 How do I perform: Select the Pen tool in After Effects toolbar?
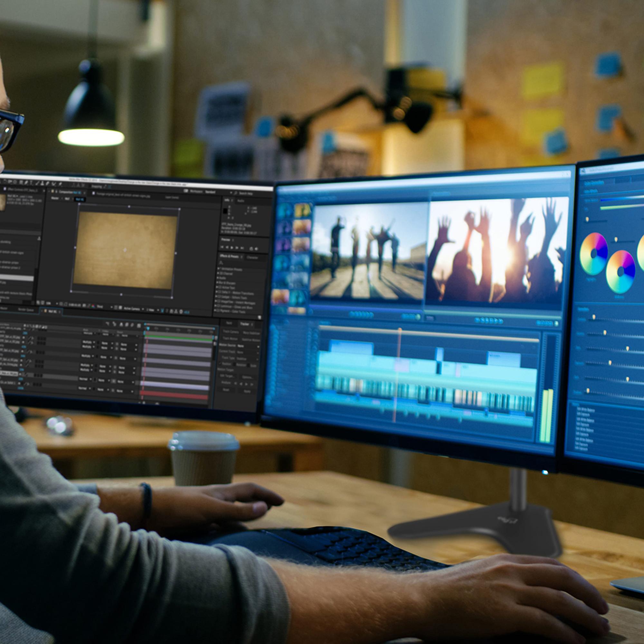pyautogui.click(x=26, y=183)
